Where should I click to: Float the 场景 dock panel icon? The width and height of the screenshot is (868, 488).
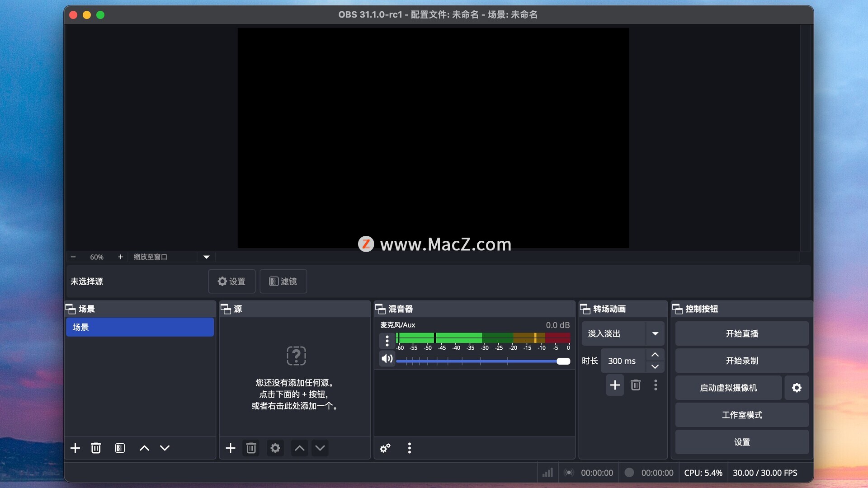(x=71, y=309)
